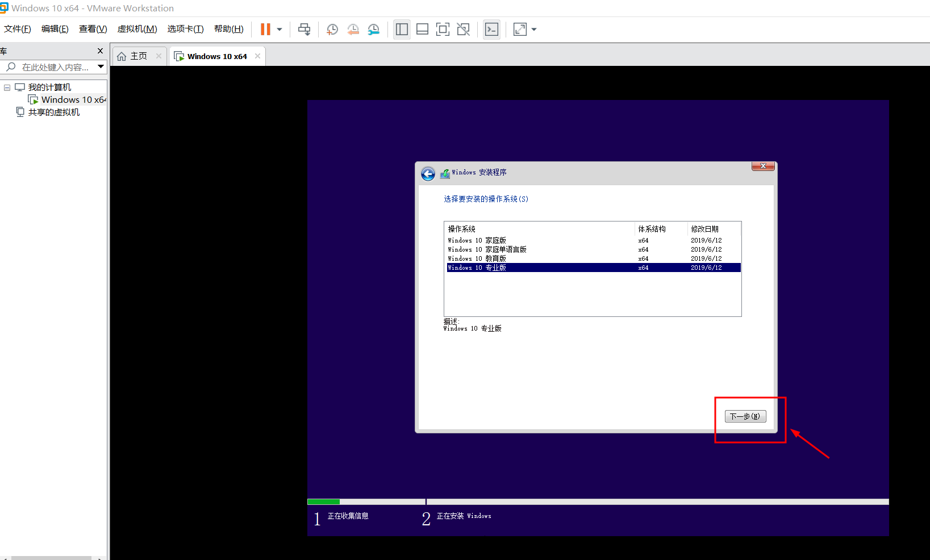The width and height of the screenshot is (930, 560).
Task: Toggle the library sidebar view icon
Action: point(402,30)
